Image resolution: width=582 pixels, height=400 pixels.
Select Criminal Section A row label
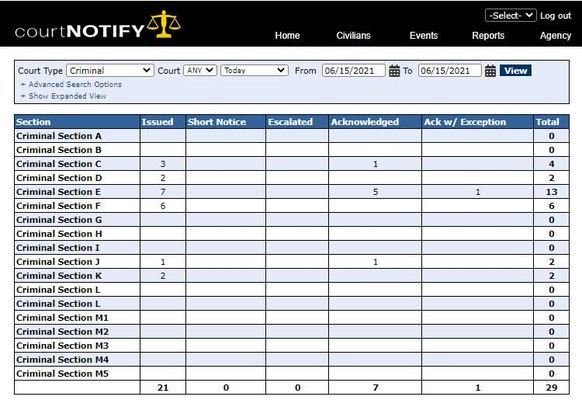59,136
